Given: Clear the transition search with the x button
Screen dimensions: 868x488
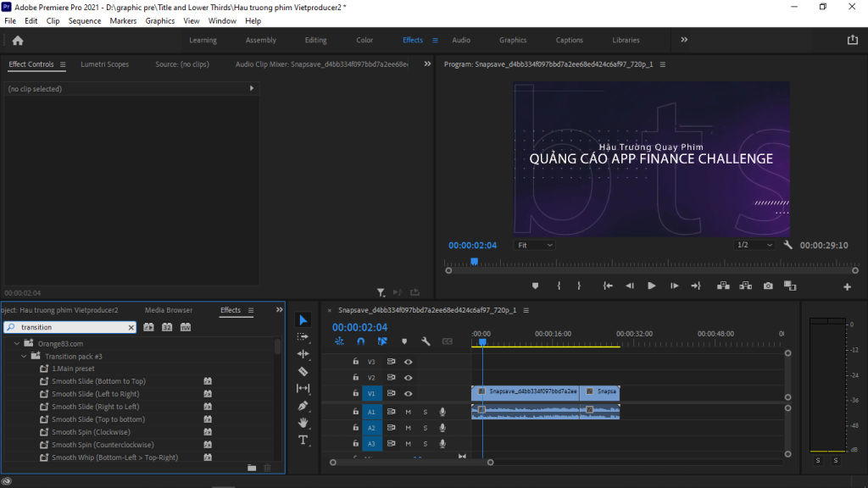Looking at the screenshot, I should tap(132, 326).
